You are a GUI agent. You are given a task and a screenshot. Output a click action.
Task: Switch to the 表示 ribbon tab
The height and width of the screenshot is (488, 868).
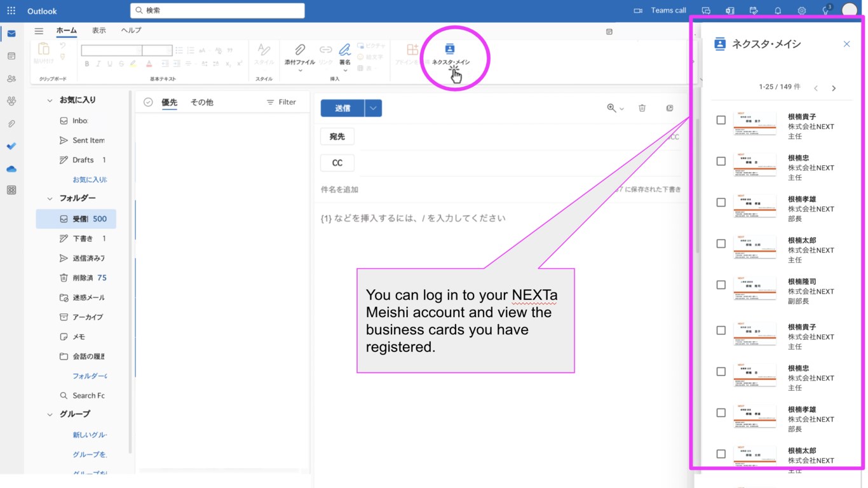tap(99, 30)
